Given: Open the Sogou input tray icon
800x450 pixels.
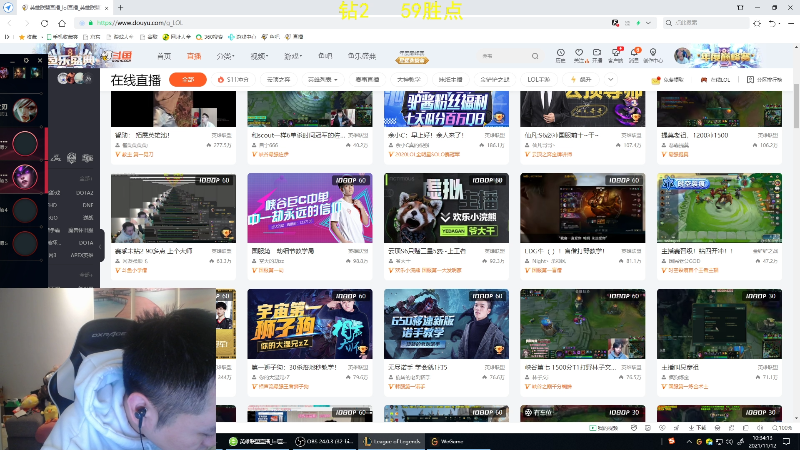Looking at the screenshot, I should pos(671,441).
